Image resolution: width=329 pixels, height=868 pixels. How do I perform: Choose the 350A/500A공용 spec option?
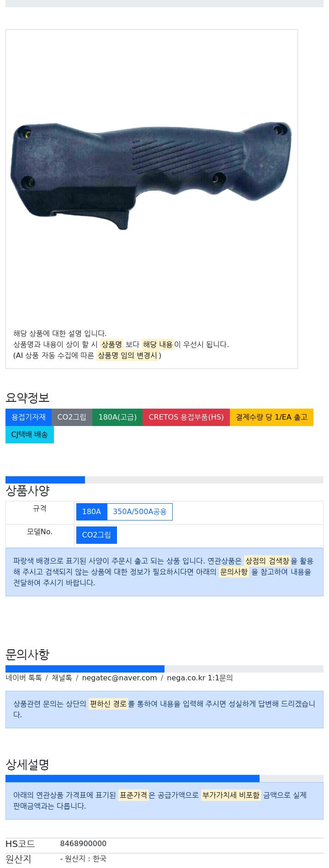click(140, 512)
